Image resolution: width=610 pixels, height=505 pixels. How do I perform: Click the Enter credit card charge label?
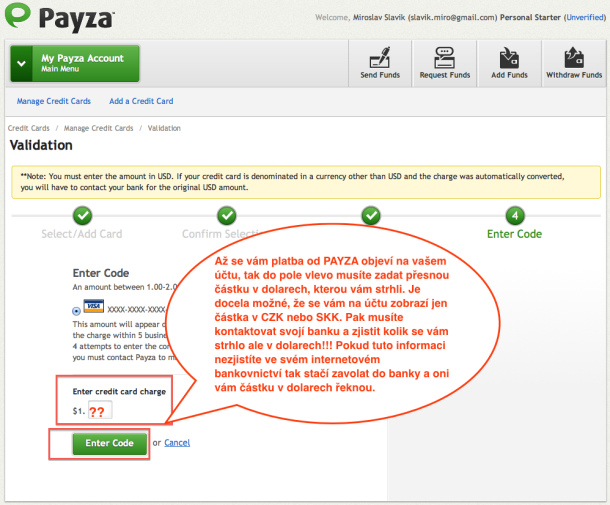coord(119,391)
